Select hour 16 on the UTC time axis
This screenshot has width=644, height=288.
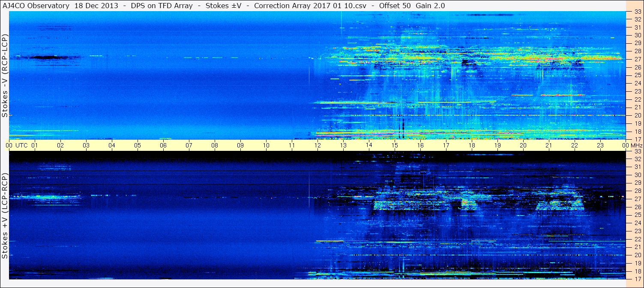click(x=420, y=145)
